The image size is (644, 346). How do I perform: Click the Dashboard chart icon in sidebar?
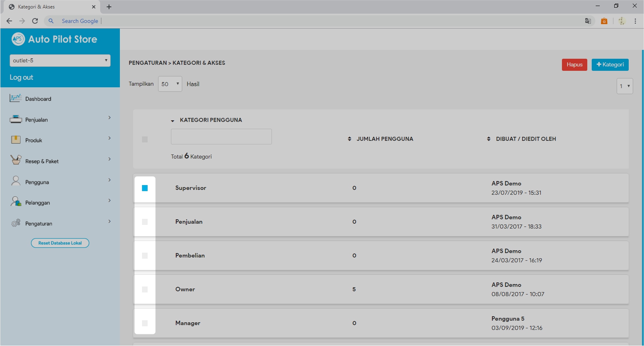point(16,98)
